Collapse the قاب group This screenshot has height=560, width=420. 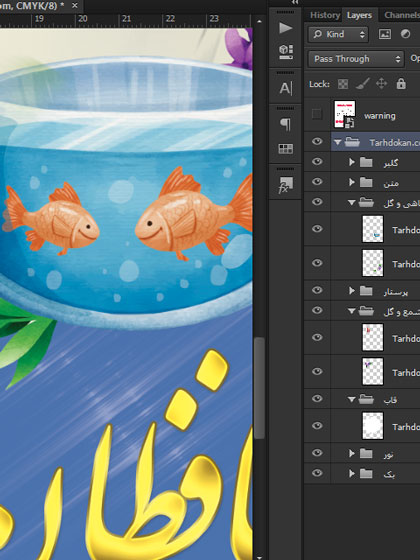(x=352, y=399)
